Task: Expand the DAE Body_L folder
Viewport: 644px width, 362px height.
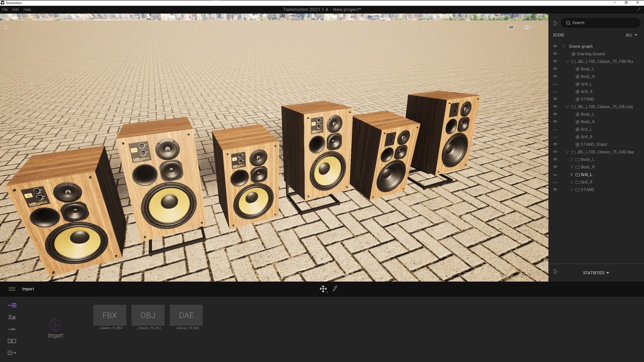Action: tap(572, 160)
